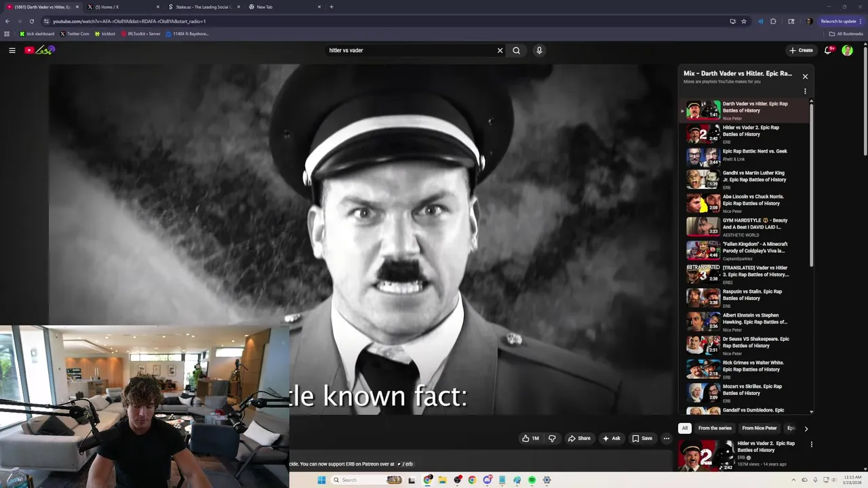
Task: Play Albert Einstein vs Stephen Hawking video
Action: point(745,322)
